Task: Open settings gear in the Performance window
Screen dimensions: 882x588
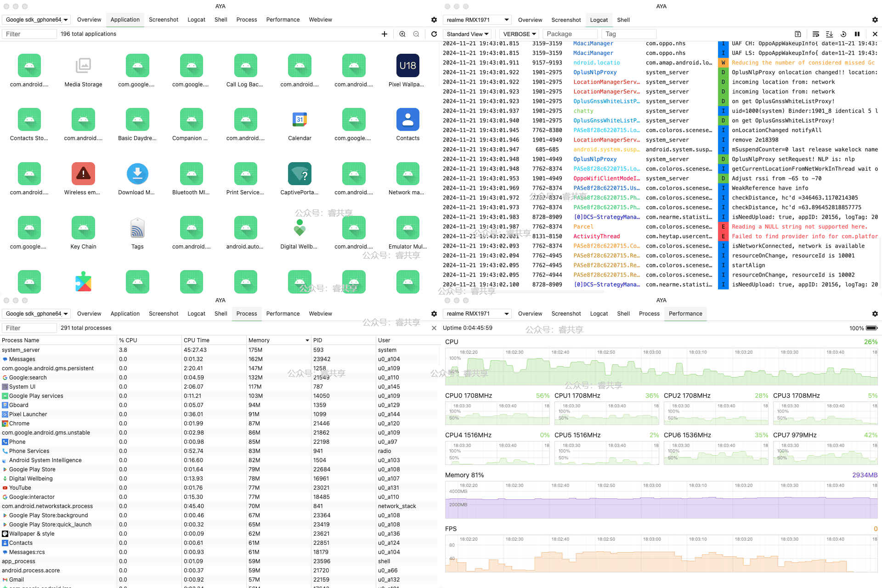Action: 875,314
